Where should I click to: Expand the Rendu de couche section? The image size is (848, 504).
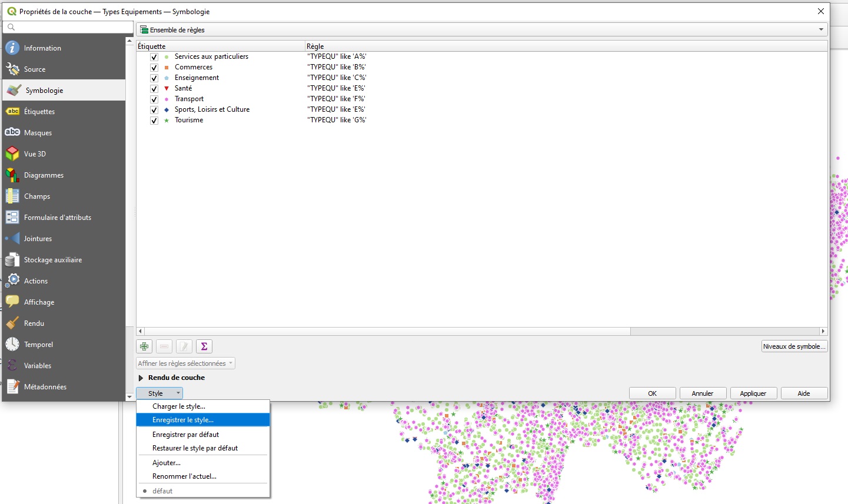click(141, 378)
